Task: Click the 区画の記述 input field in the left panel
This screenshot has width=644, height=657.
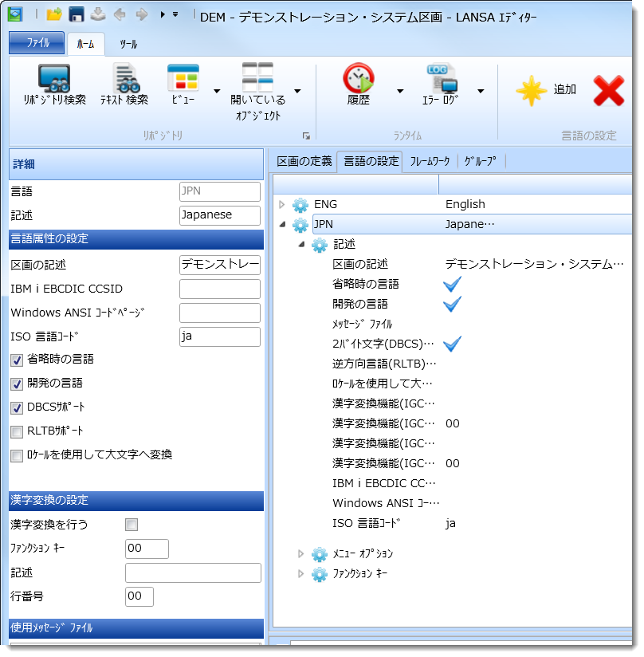Action: (x=220, y=265)
